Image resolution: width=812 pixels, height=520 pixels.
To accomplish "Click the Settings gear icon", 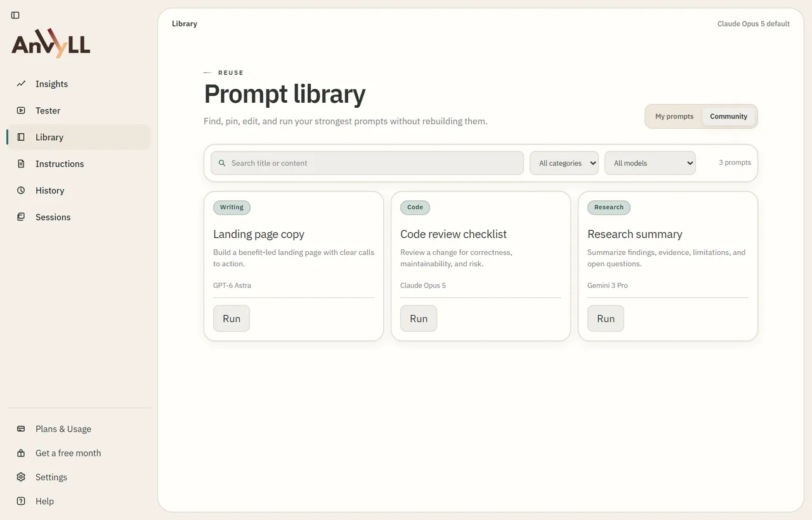I will (x=21, y=477).
